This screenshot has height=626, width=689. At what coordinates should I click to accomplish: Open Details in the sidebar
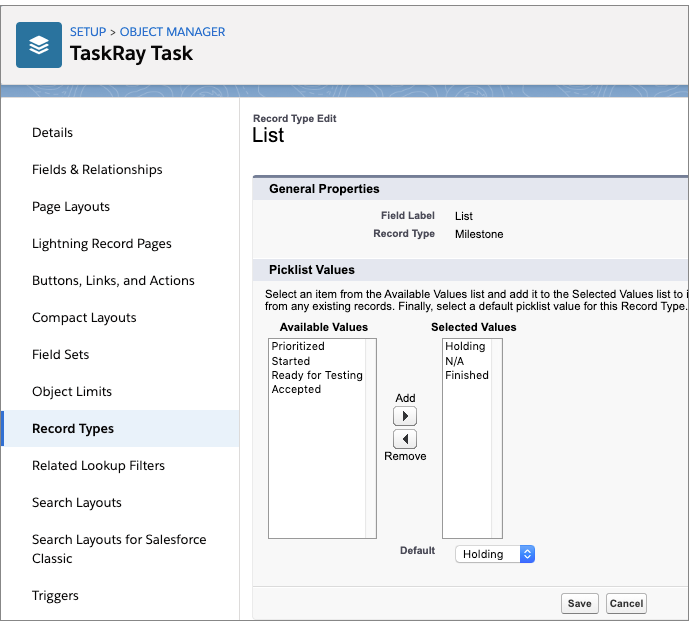52,133
